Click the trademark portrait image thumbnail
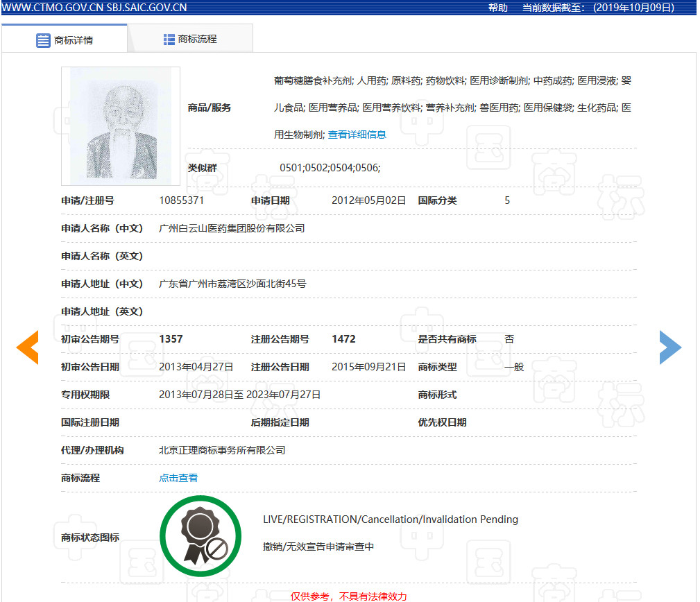700x602 pixels. point(120,126)
